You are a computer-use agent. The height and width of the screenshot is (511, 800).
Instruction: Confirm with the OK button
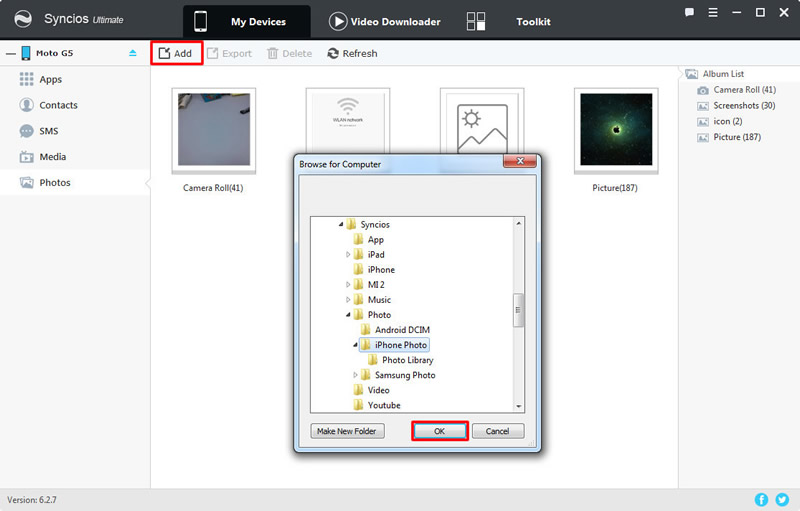coord(439,431)
